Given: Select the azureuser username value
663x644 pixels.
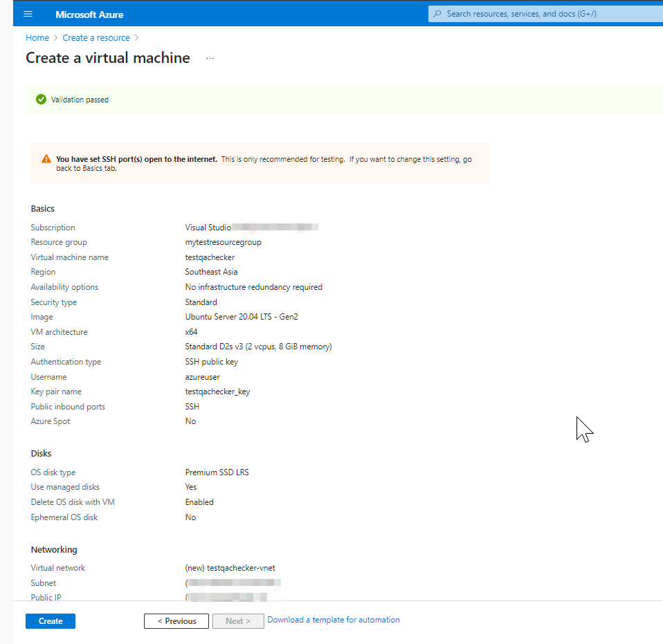Looking at the screenshot, I should [x=203, y=377].
